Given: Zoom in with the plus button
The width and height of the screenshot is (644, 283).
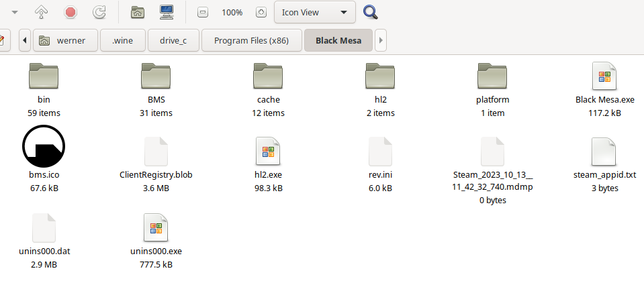Looking at the screenshot, I should [x=261, y=13].
